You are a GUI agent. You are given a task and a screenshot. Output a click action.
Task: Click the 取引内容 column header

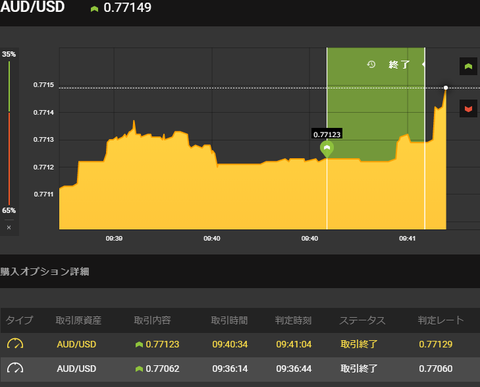click(152, 320)
